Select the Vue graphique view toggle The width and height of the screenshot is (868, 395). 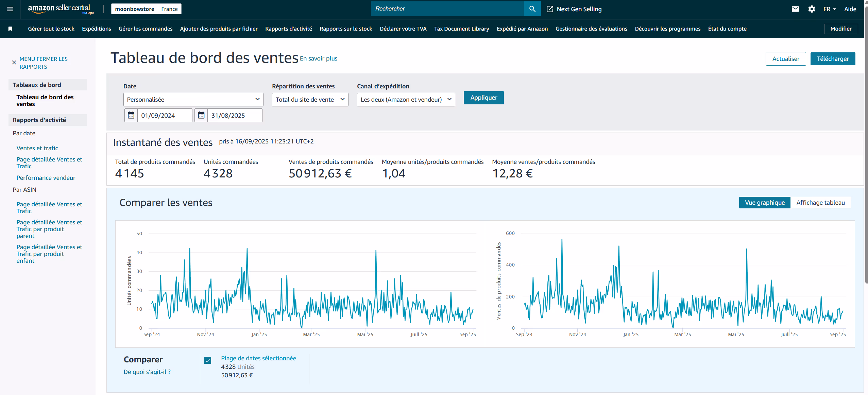coord(764,203)
